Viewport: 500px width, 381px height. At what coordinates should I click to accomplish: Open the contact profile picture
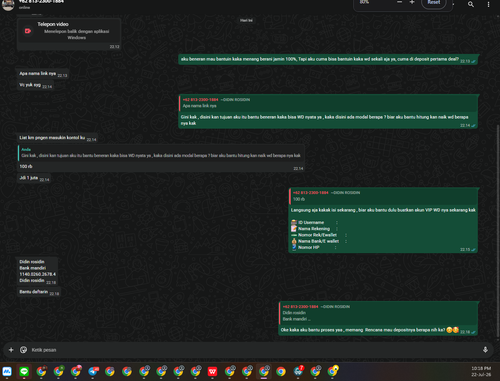(x=8, y=4)
